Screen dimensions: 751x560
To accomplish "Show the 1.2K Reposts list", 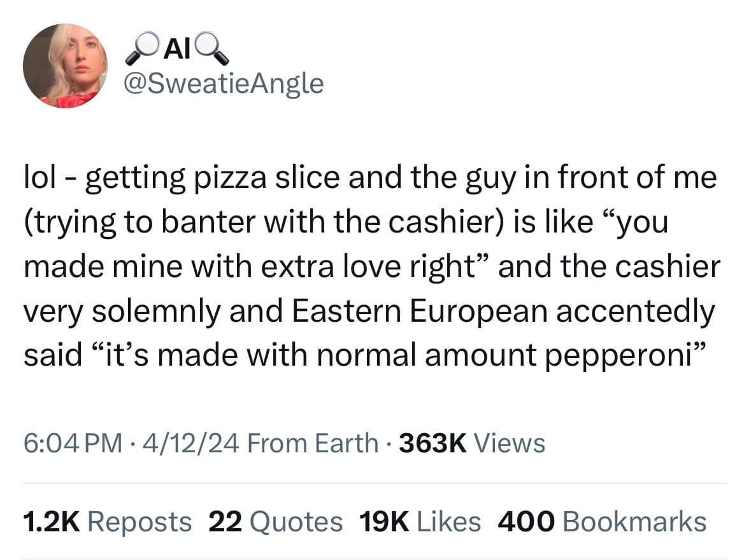I will [x=107, y=522].
